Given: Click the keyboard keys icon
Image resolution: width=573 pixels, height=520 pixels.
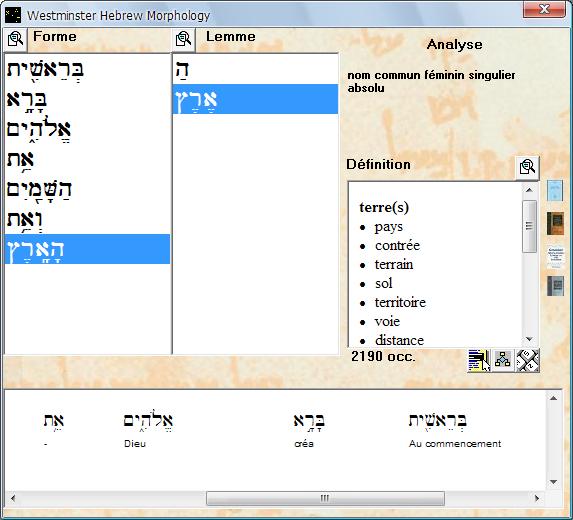Looking at the screenshot, I should click(527, 360).
